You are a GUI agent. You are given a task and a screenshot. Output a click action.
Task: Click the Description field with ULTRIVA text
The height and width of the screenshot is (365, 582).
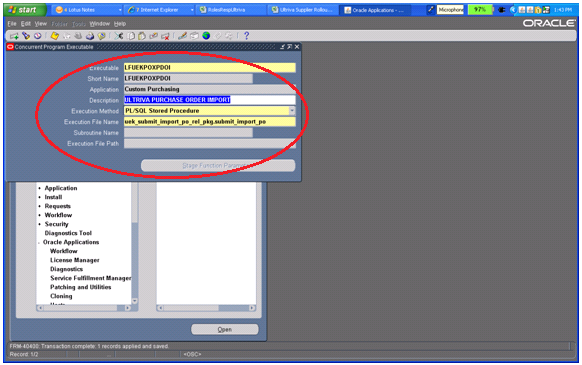[209, 100]
